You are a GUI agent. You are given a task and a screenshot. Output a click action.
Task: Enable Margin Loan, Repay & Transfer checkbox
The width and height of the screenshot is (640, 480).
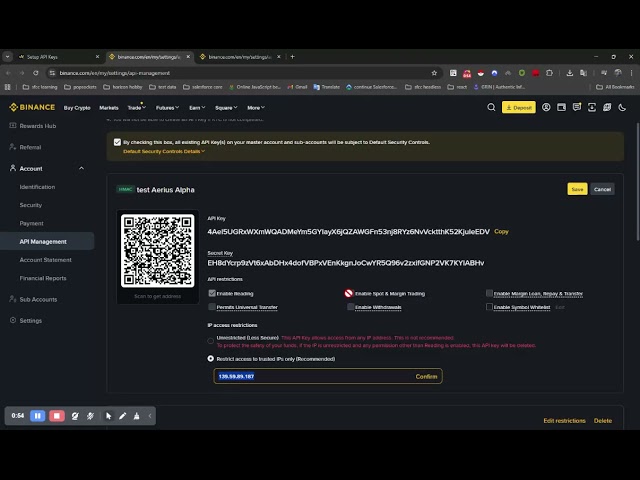(x=489, y=293)
